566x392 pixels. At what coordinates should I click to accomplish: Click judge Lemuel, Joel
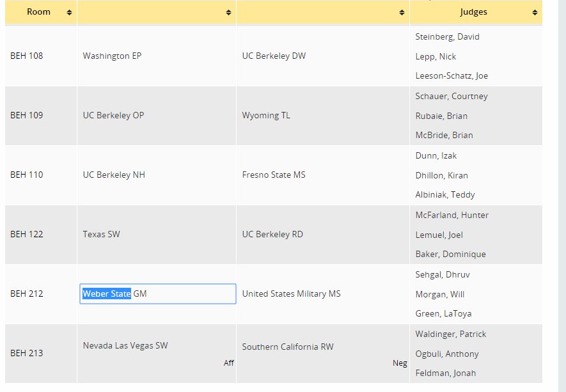439,235
